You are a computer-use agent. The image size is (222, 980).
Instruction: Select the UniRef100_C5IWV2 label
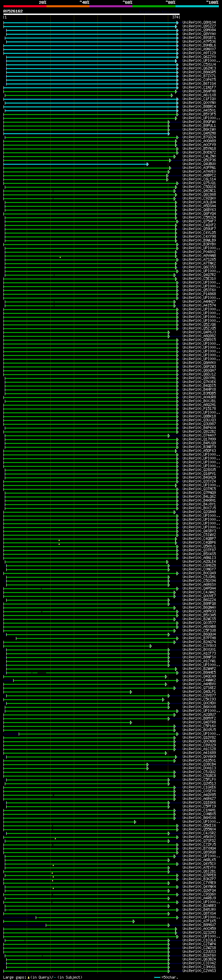(199, 535)
